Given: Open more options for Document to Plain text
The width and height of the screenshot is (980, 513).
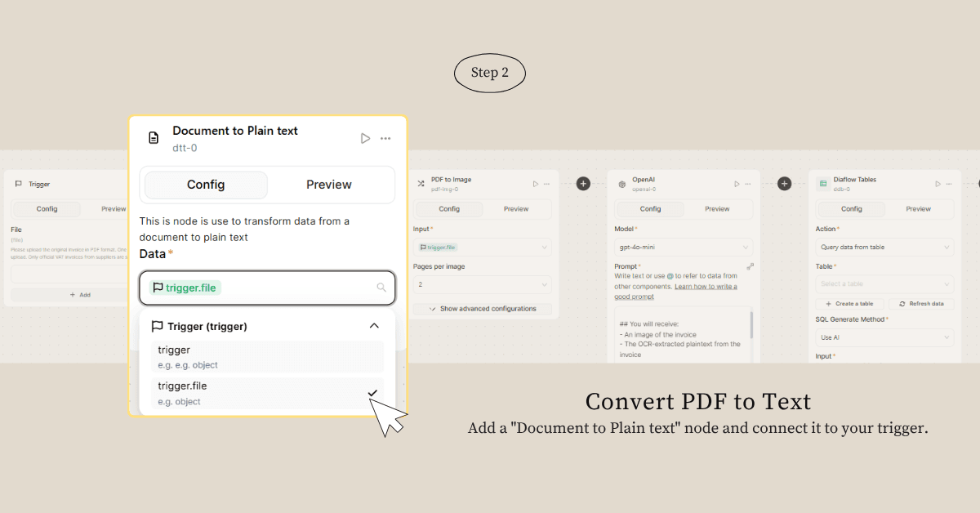Looking at the screenshot, I should [385, 139].
